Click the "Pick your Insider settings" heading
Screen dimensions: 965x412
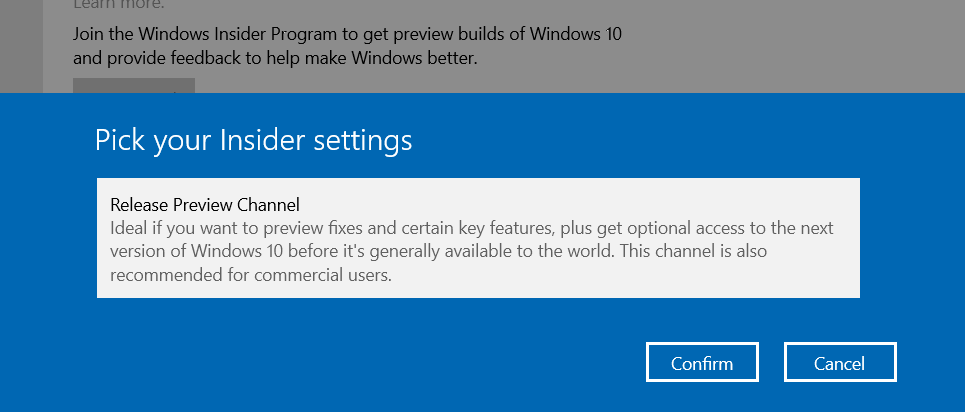point(253,140)
